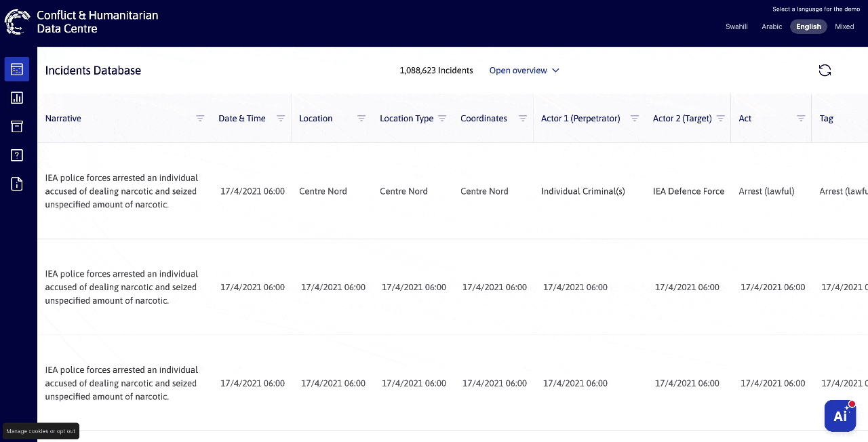Click the refresh data icon
Image resolution: width=868 pixels, height=442 pixels.
pyautogui.click(x=825, y=71)
